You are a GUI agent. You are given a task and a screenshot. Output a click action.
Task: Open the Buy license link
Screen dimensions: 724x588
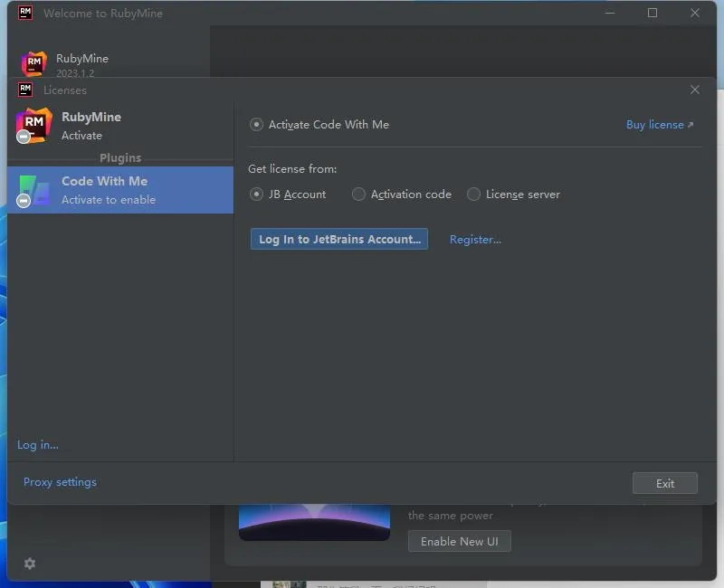(x=660, y=125)
